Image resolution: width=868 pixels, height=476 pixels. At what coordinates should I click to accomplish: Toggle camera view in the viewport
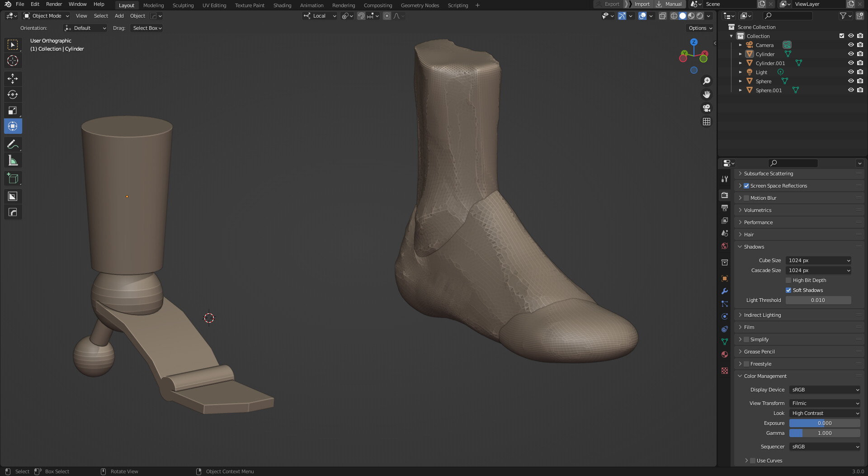pos(706,108)
